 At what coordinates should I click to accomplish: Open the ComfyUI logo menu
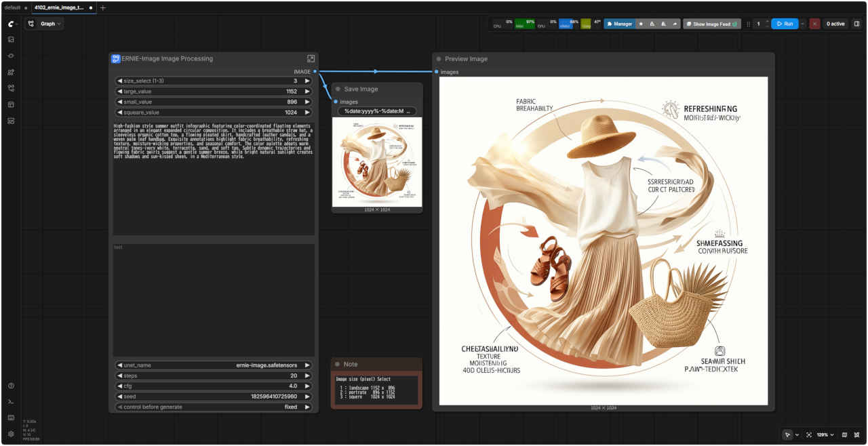[11, 24]
